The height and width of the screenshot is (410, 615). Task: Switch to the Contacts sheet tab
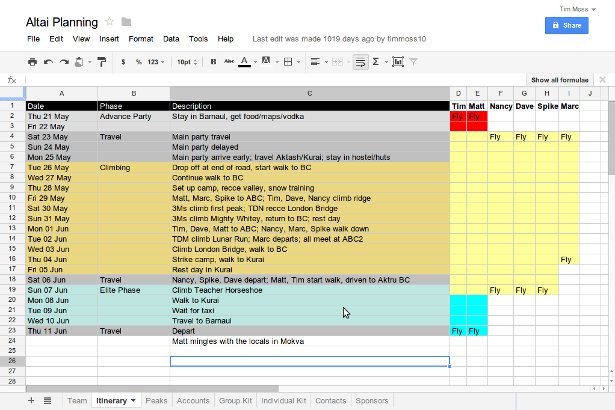tap(331, 401)
